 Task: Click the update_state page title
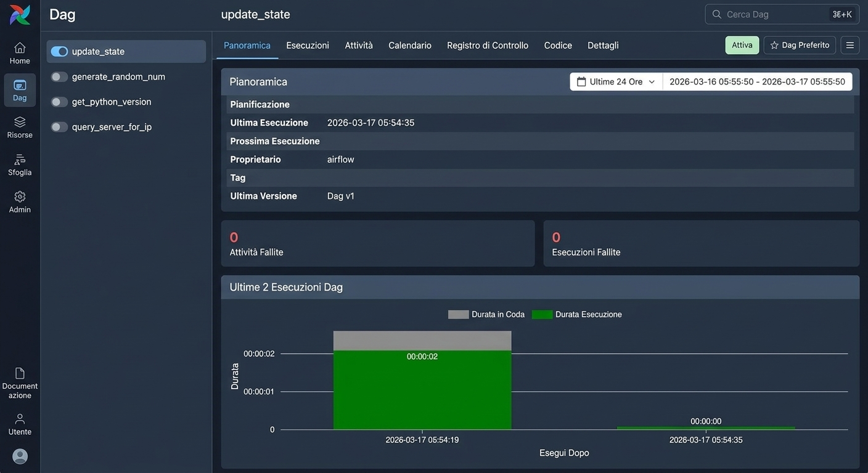coord(255,14)
